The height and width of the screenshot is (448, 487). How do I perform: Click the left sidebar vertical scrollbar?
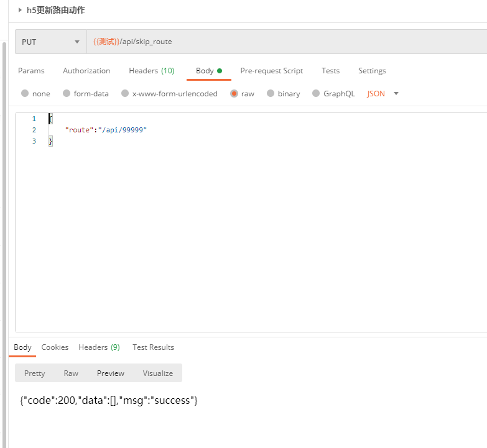pyautogui.click(x=4, y=245)
